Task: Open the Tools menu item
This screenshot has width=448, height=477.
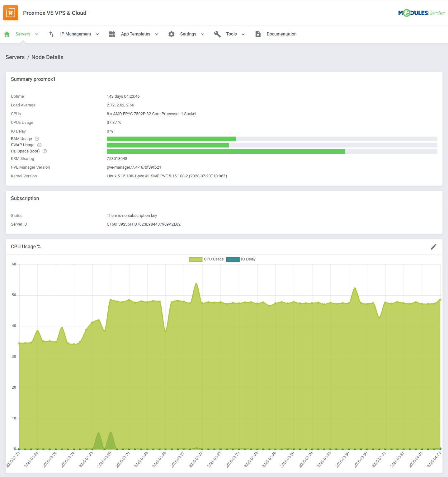Action: (x=232, y=34)
